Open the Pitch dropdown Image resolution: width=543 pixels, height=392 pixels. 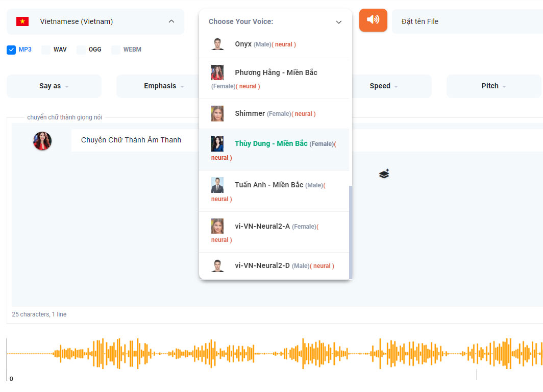coord(493,86)
